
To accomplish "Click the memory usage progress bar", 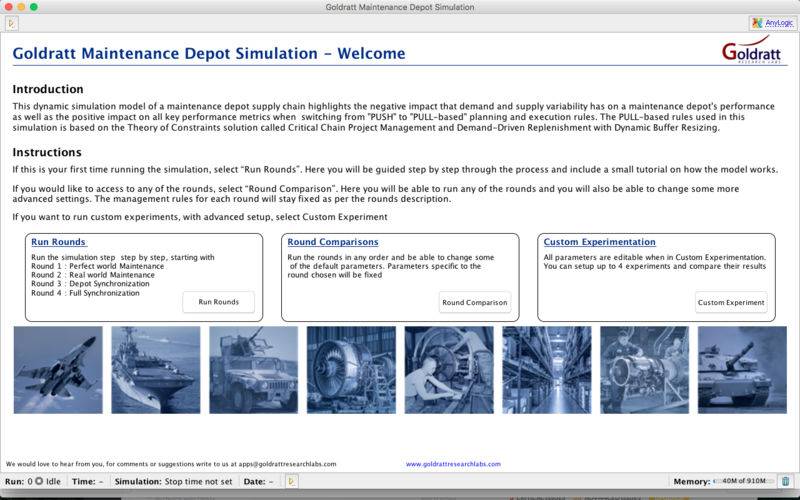I will click(744, 481).
